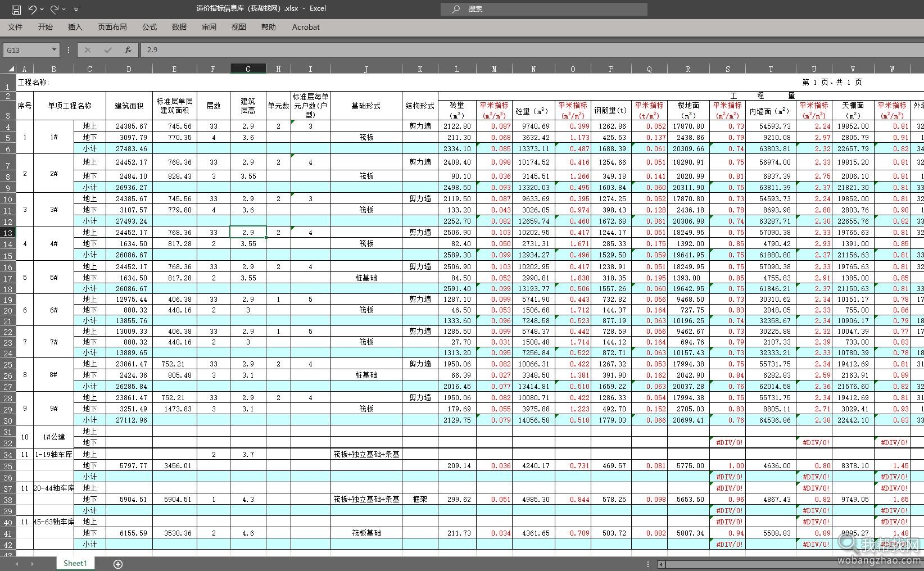Click the 筏板基础 cell in row 41
The width and height of the screenshot is (924, 571).
pos(366,533)
